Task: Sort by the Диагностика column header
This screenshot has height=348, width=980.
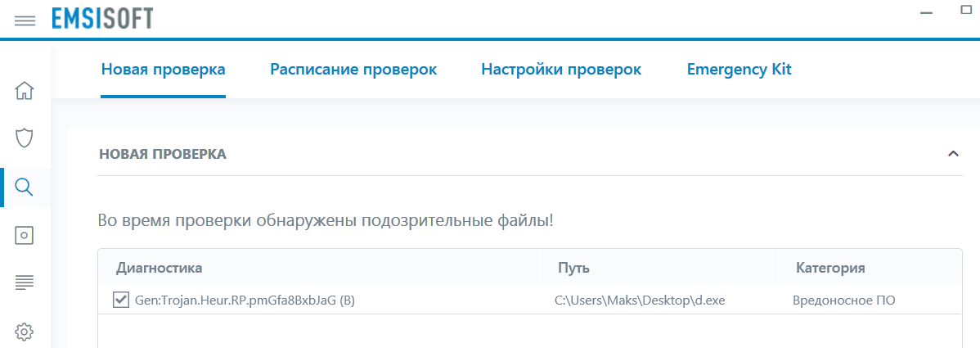Action: [160, 268]
